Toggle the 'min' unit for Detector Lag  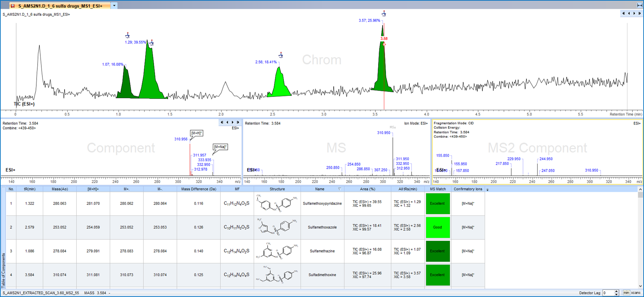627,293
